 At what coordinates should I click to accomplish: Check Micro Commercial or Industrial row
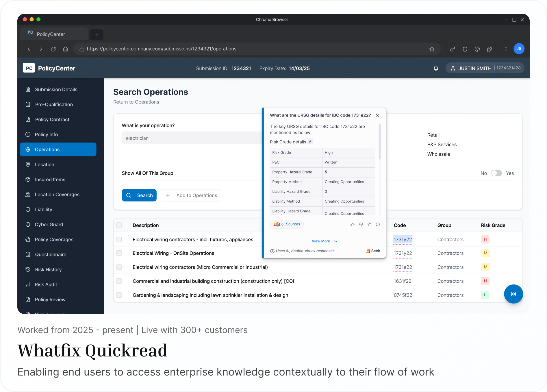119,267
